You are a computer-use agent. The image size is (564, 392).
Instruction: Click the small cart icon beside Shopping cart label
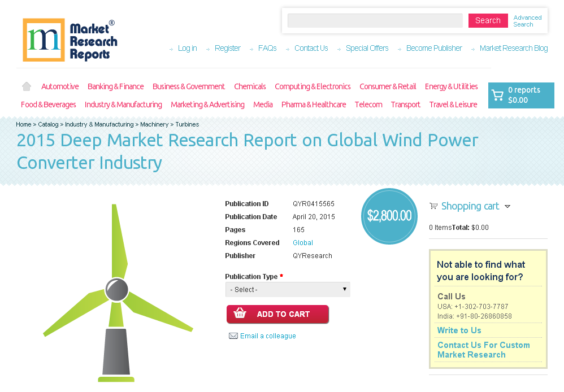click(433, 206)
